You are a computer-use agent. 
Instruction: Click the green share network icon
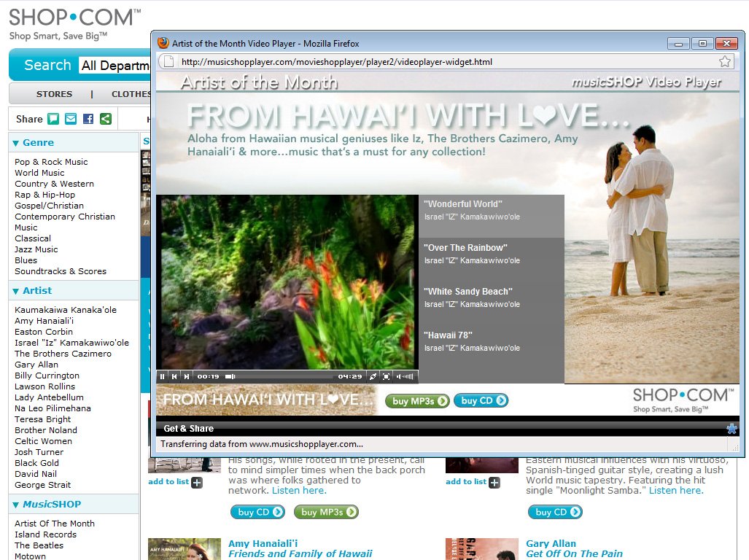106,119
